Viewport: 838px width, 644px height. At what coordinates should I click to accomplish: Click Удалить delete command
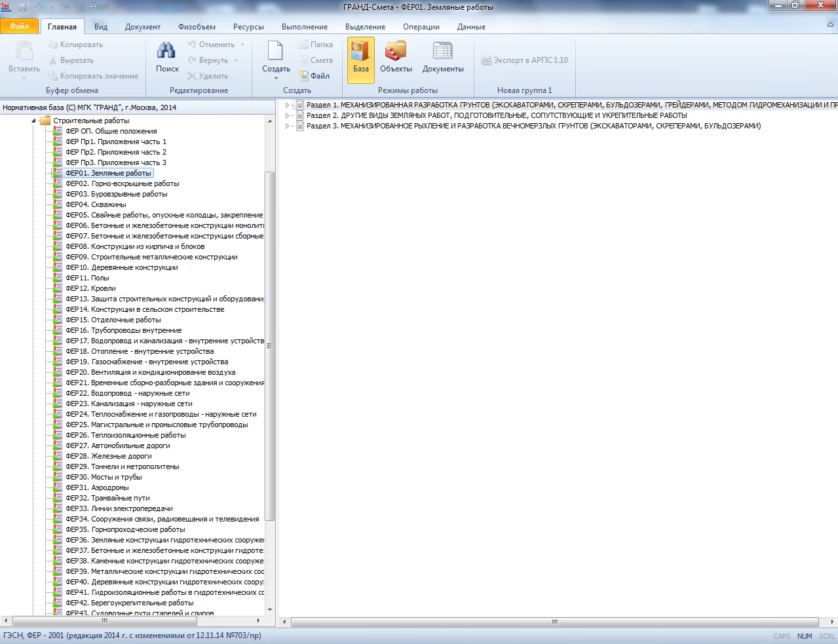click(x=208, y=76)
